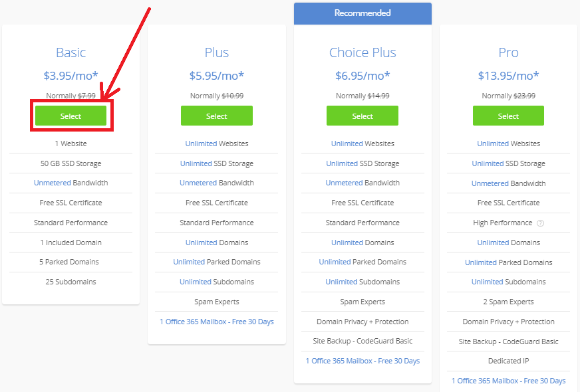580x392 pixels.
Task: Click Unlimited SSD Storage in Choice Plus
Action: pos(342,163)
